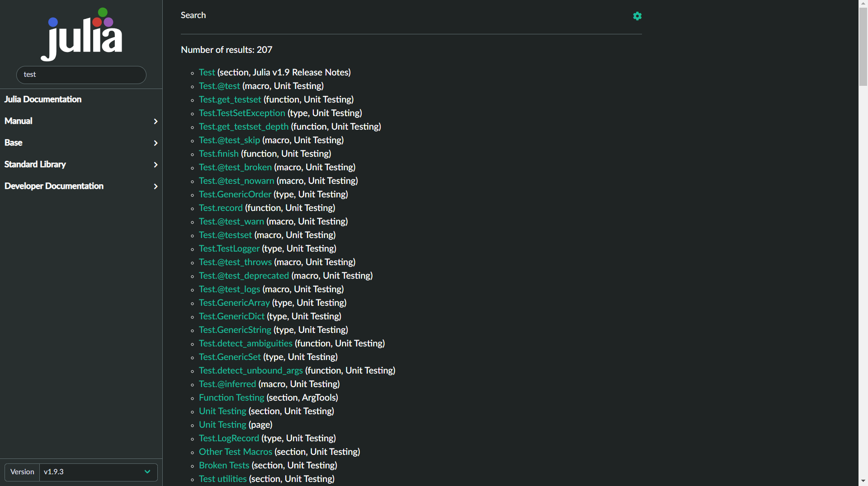Open Test.LogRecord type result
Screen dimensions: 868x486
pos(229,439)
